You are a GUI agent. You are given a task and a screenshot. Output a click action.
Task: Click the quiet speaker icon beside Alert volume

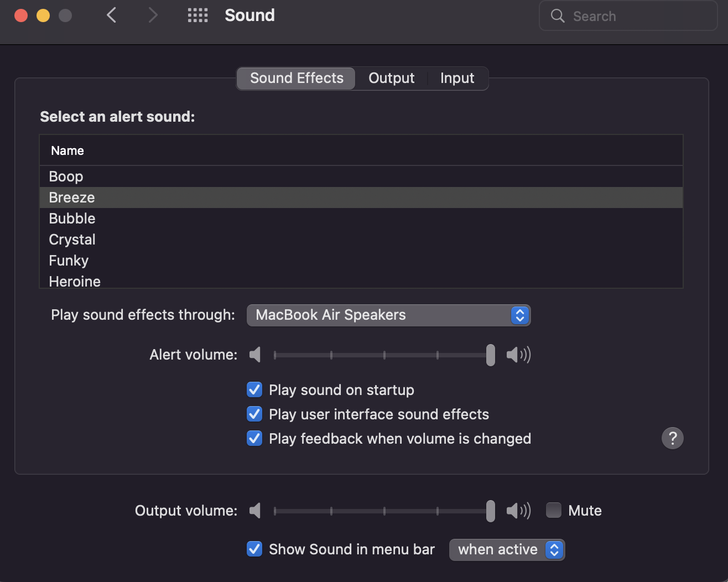(x=255, y=355)
